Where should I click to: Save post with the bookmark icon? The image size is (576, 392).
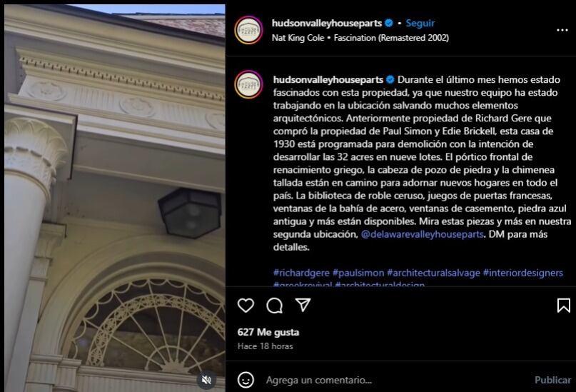[x=564, y=306]
